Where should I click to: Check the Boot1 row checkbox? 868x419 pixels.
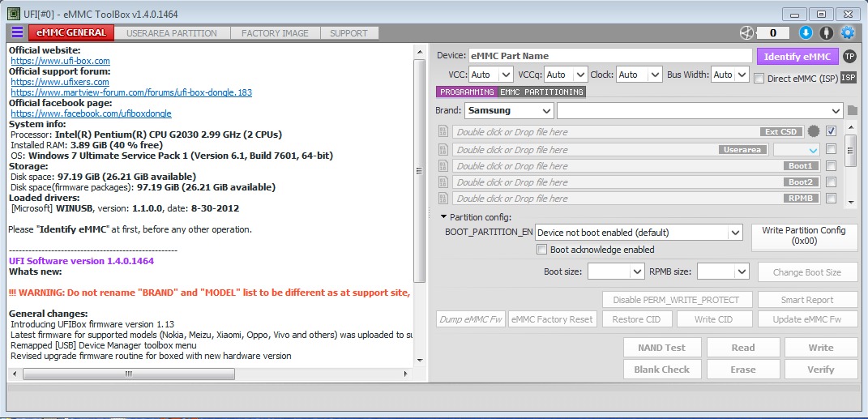[831, 165]
